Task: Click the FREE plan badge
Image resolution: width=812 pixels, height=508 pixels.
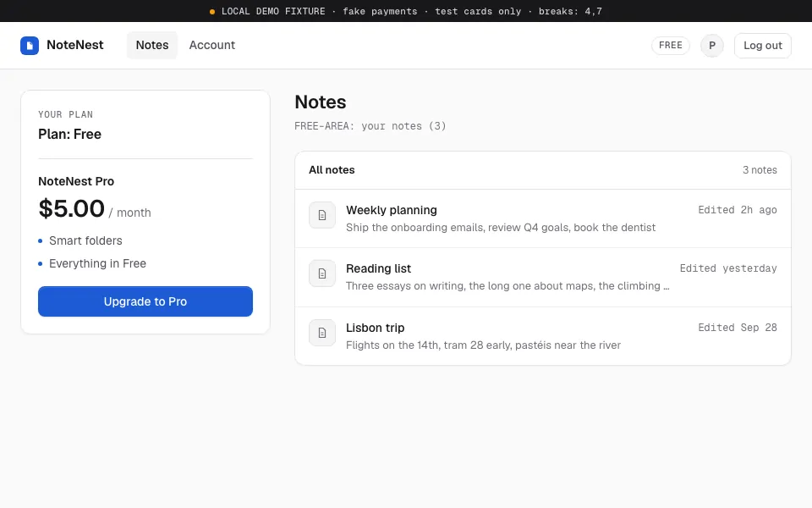Action: (x=670, y=45)
